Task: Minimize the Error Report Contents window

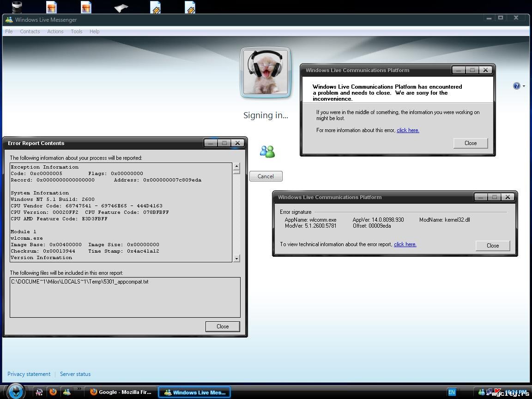Action: [x=211, y=143]
